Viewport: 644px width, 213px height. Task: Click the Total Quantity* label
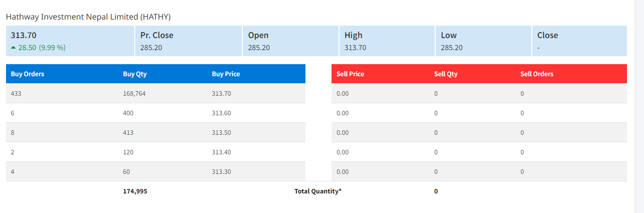click(318, 191)
